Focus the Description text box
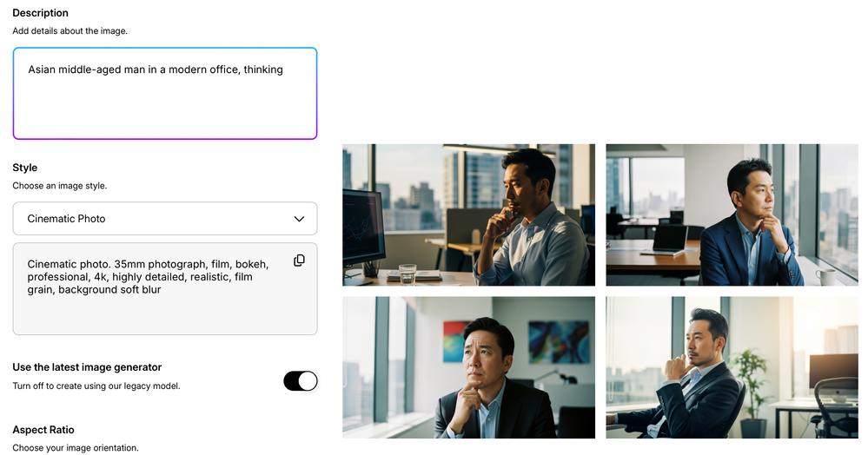 tap(165, 93)
